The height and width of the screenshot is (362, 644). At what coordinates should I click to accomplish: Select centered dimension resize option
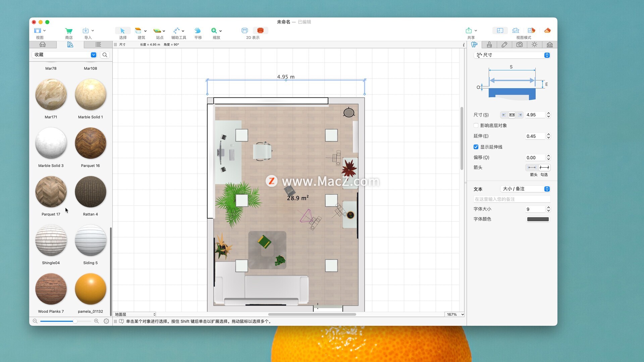tap(512, 115)
